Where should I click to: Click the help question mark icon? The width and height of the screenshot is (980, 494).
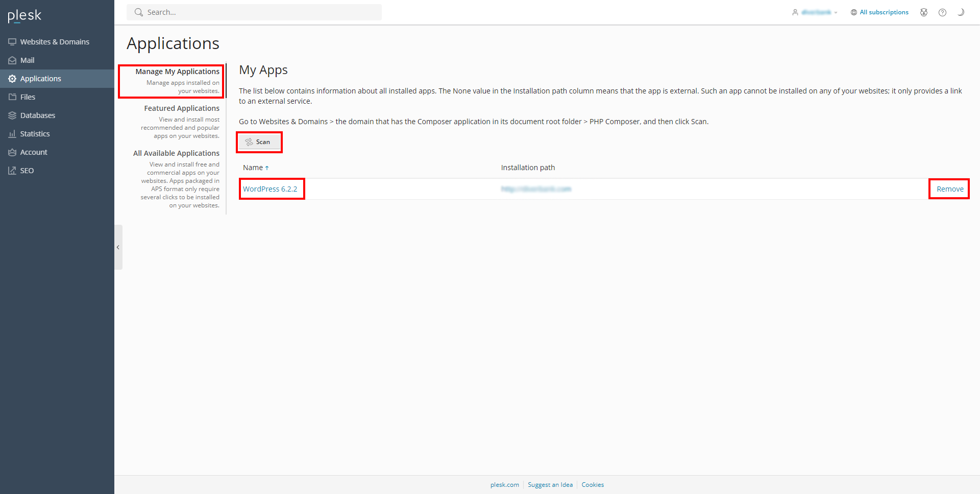tap(942, 12)
